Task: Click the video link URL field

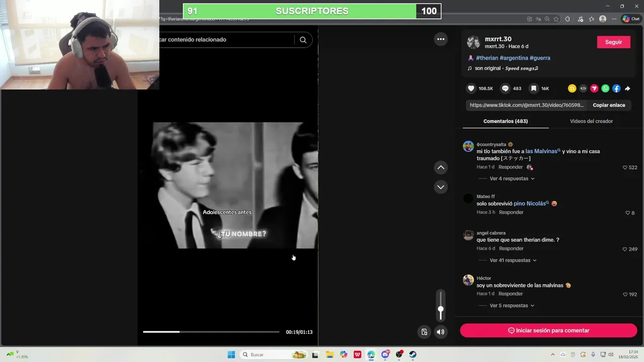Action: [526, 105]
